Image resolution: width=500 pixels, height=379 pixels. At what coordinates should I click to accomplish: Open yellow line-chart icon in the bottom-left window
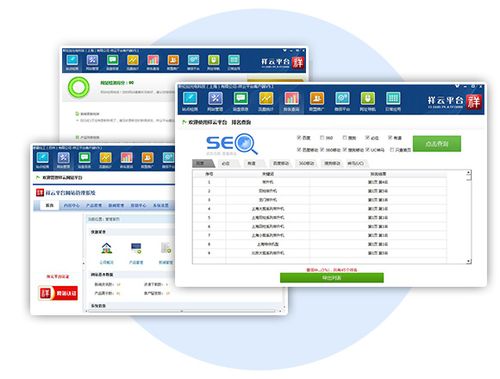(x=105, y=157)
